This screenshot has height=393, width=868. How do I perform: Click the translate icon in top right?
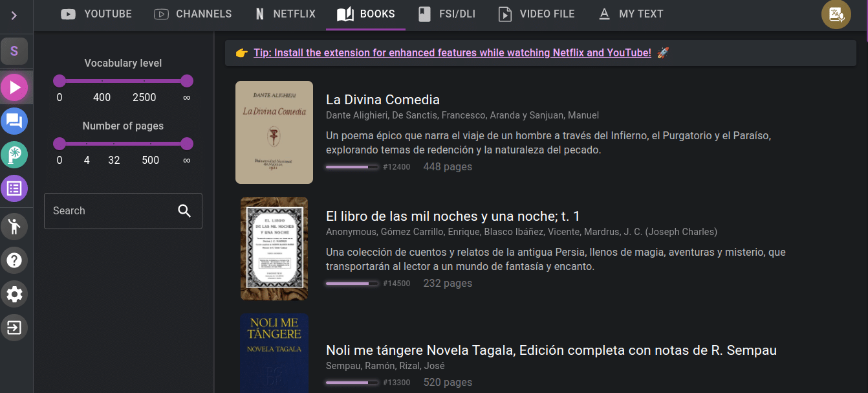tap(836, 14)
